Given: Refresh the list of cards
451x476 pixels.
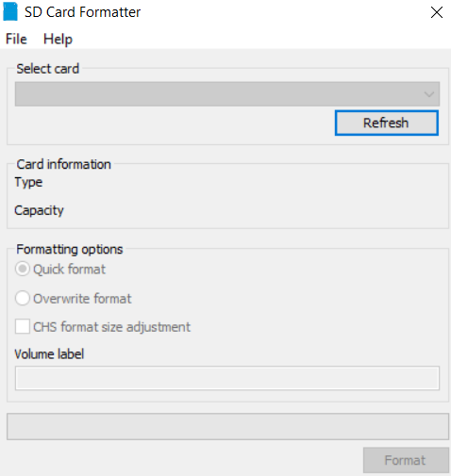Looking at the screenshot, I should 386,123.
